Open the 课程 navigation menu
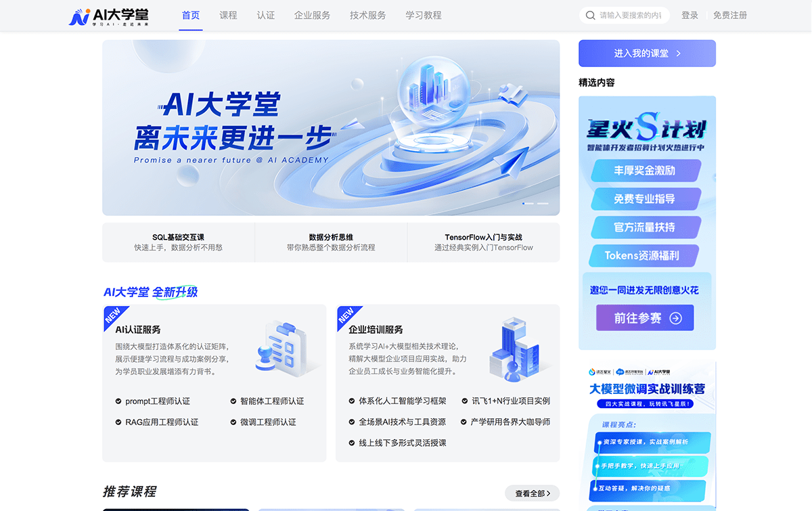Screen dimensions: 812x511 click(228, 15)
